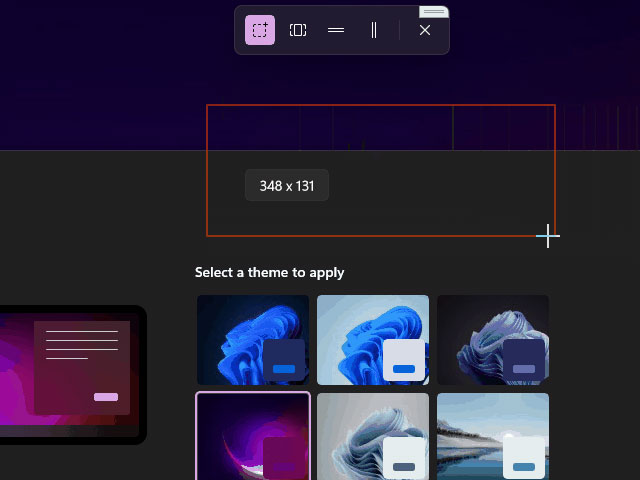Apply the lake landscape sunrise theme

(493, 436)
